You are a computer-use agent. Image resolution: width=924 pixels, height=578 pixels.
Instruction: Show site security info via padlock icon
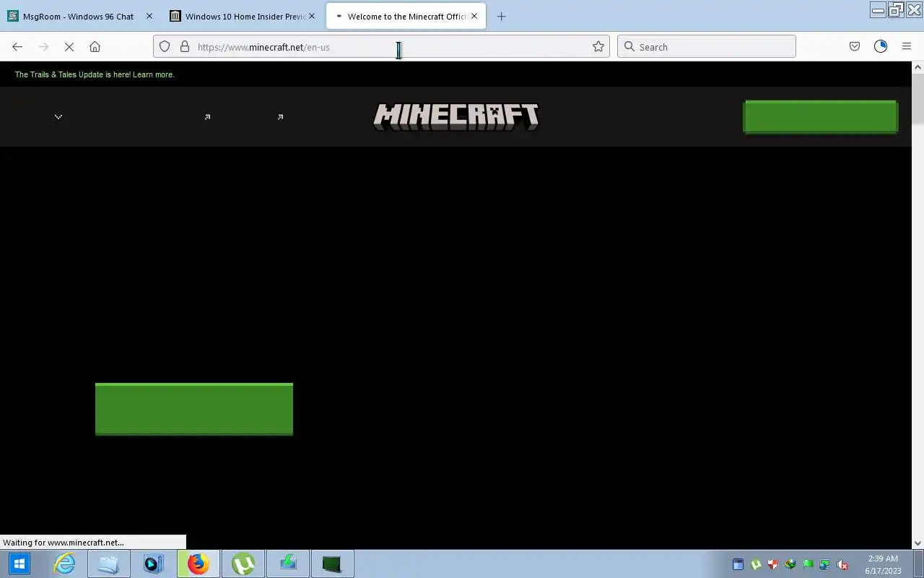pyautogui.click(x=185, y=47)
